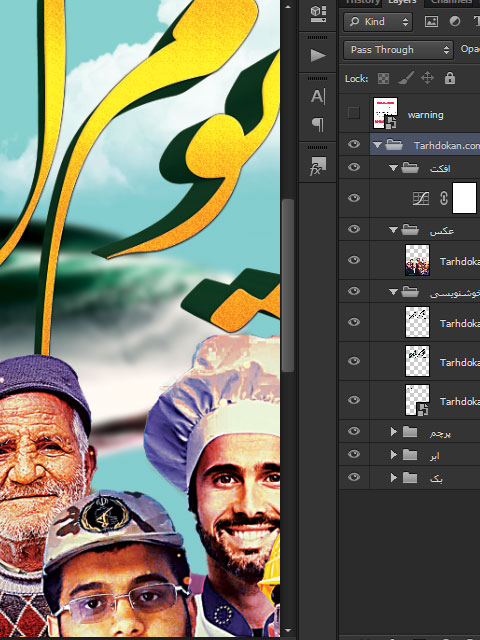Select the warning layer thumbnail
The width and height of the screenshot is (480, 640).
click(x=385, y=113)
